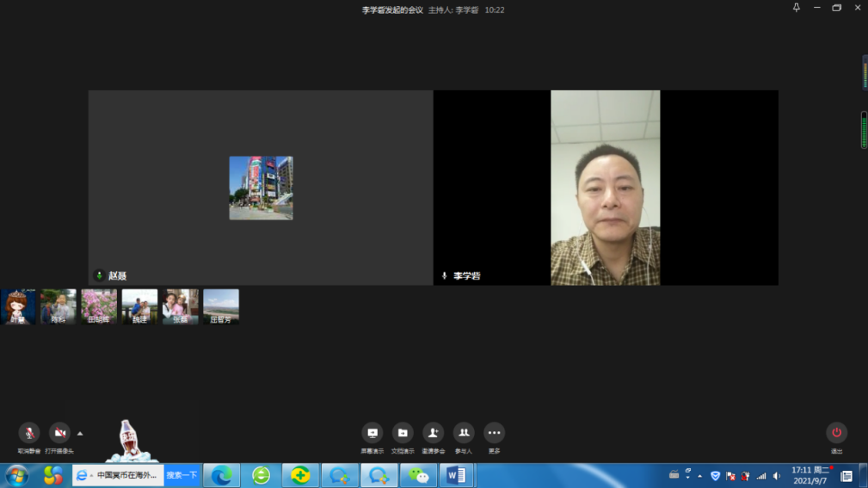
Task: Unmute microphone with 取消静音 button
Action: 29,433
